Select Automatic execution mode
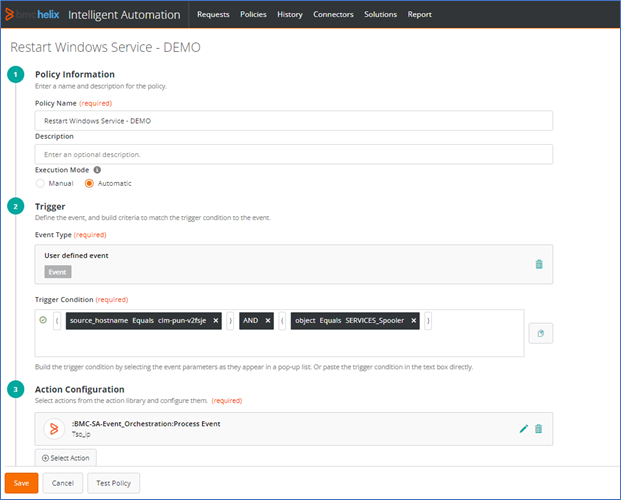The image size is (621, 500). click(89, 183)
